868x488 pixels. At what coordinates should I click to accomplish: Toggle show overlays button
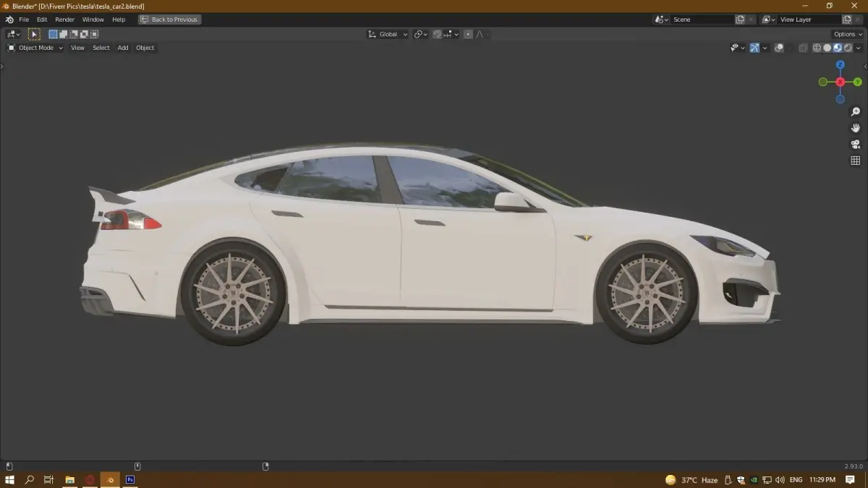pyautogui.click(x=779, y=48)
